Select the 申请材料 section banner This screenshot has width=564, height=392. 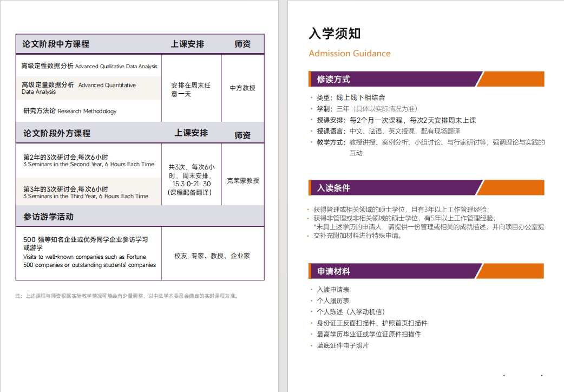[x=426, y=271]
